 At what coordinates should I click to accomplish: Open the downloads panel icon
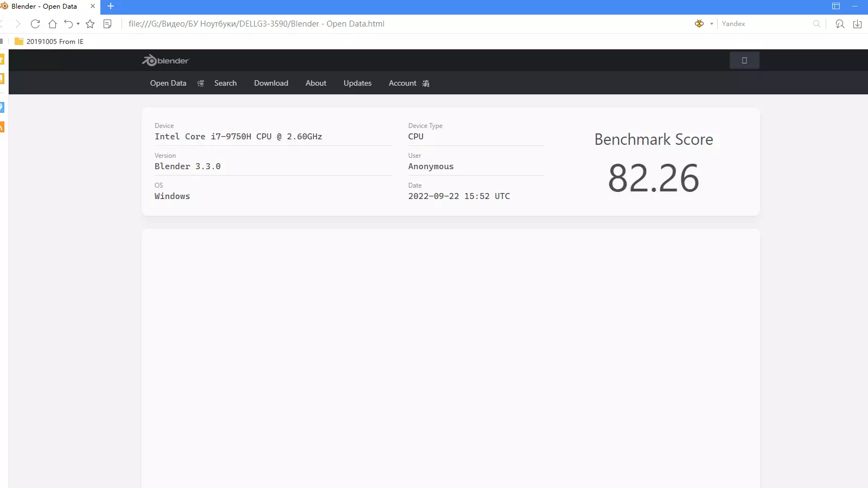pyautogui.click(x=858, y=24)
